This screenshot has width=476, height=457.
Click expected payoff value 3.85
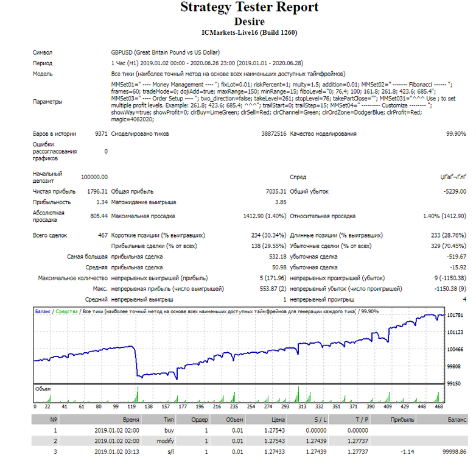(x=281, y=202)
